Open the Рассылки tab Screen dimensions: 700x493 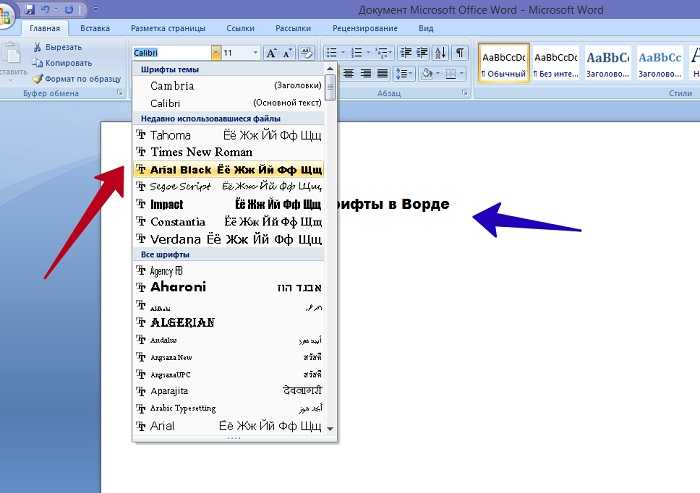pos(293,28)
